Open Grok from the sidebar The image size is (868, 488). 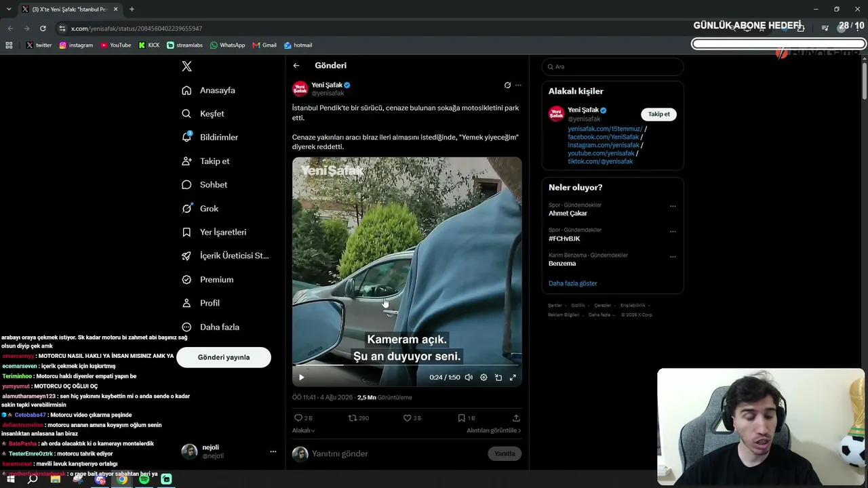coord(200,209)
